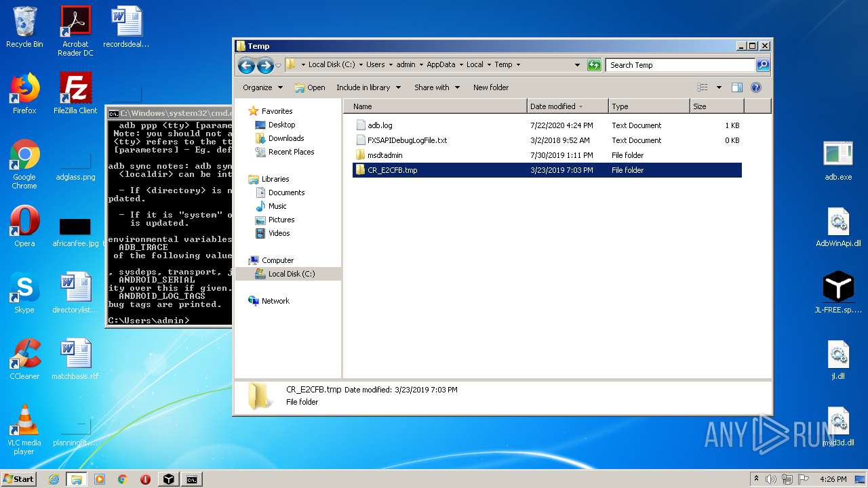Select Libraries in the navigation pane
The width and height of the screenshot is (868, 488).
(x=275, y=179)
